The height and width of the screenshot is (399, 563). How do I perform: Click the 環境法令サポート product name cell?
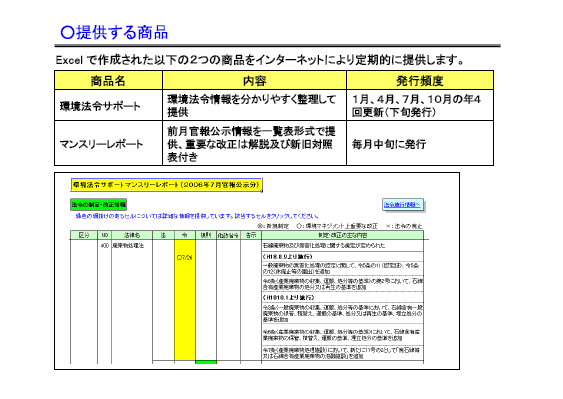[x=108, y=106]
